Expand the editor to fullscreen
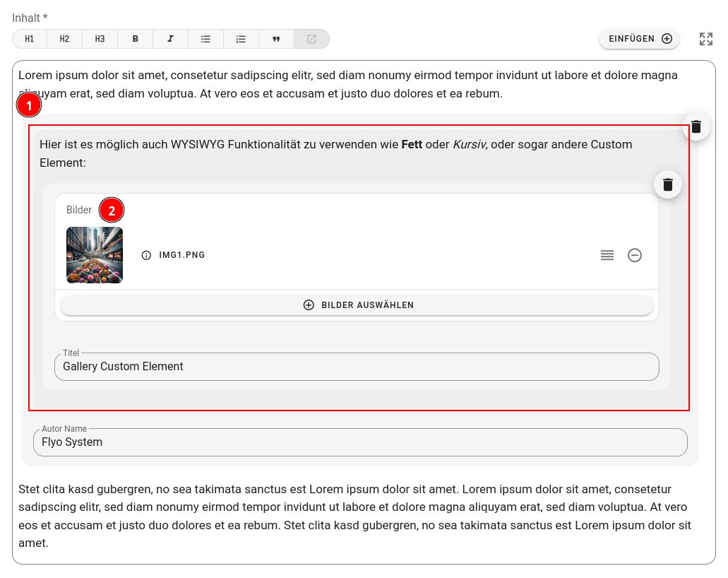The width and height of the screenshot is (728, 578). point(705,39)
